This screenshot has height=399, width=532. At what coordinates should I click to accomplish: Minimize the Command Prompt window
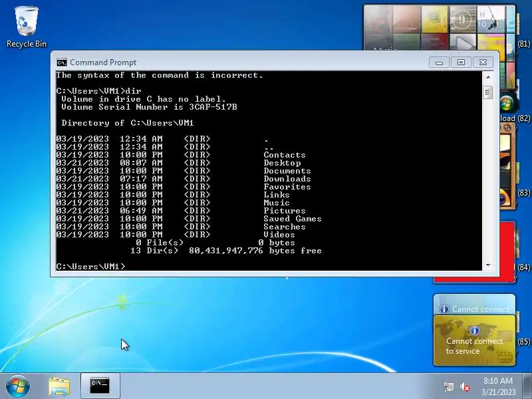439,63
